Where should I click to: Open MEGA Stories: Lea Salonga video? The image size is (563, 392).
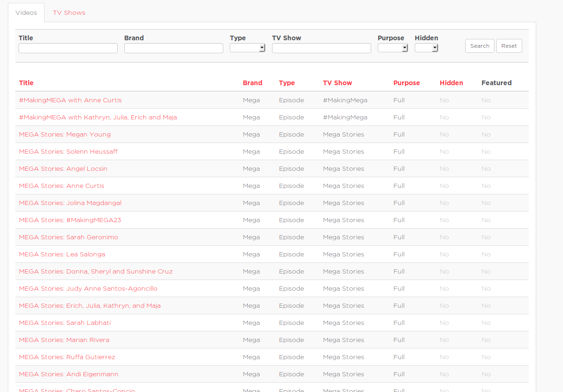62,254
